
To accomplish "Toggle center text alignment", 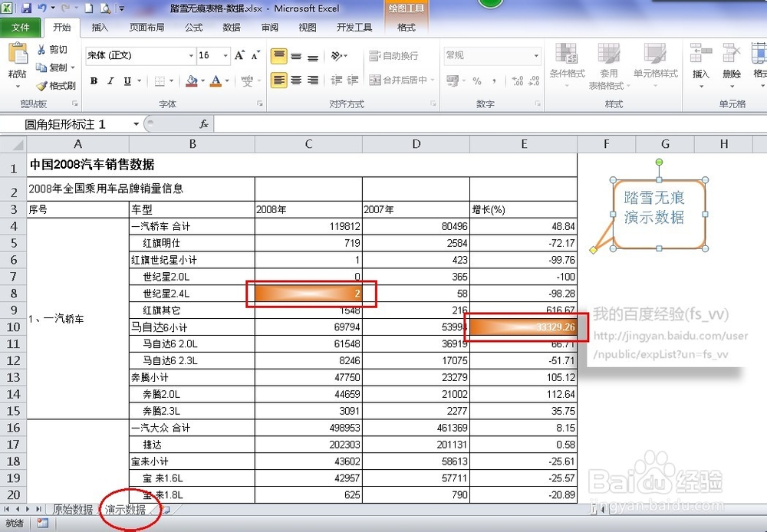I will click(x=296, y=80).
